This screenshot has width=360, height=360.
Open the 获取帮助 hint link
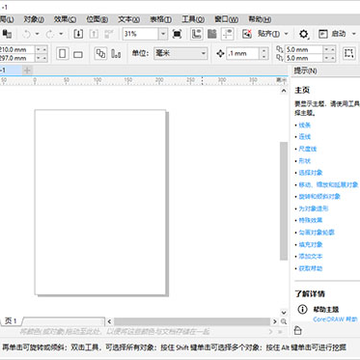pyautogui.click(x=310, y=268)
